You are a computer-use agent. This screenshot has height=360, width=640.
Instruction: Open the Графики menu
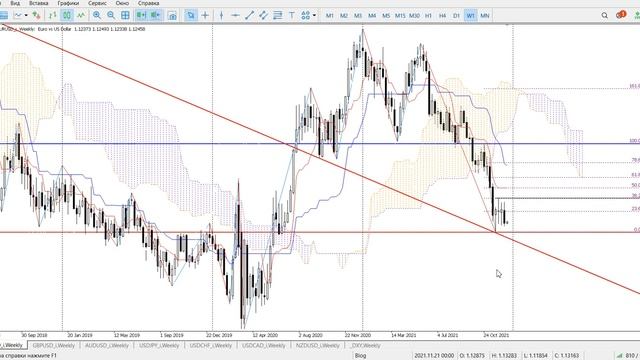[68, 3]
